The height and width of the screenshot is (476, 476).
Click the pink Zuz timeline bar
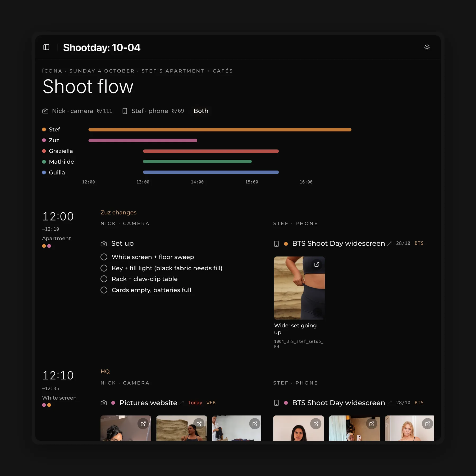pos(143,140)
